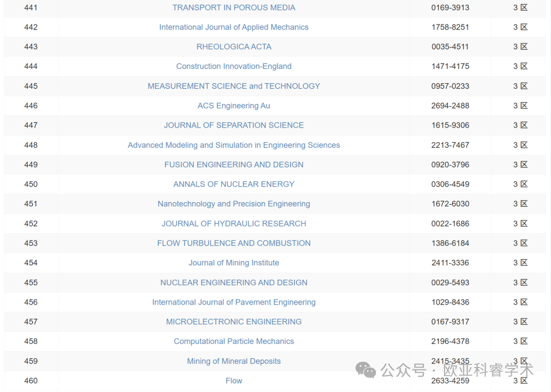The width and height of the screenshot is (551, 392).
Task: Open Nanotechnology and Precision Engineering link
Action: click(x=234, y=204)
